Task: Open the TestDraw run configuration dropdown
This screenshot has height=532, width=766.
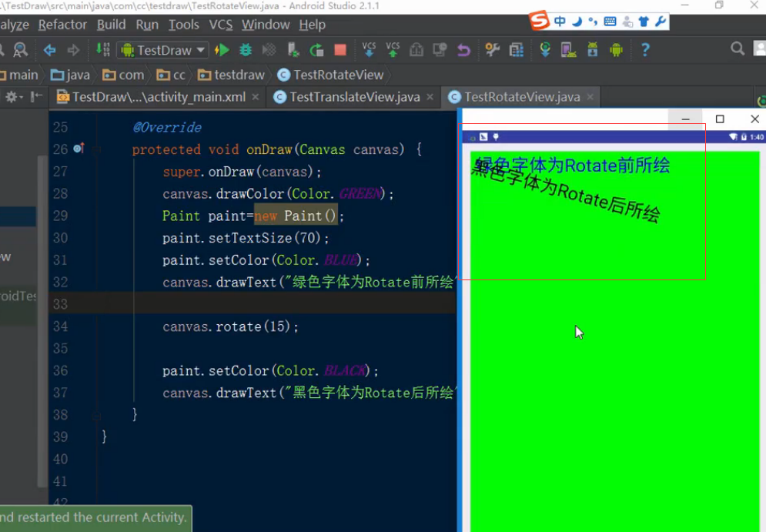Action: 162,50
